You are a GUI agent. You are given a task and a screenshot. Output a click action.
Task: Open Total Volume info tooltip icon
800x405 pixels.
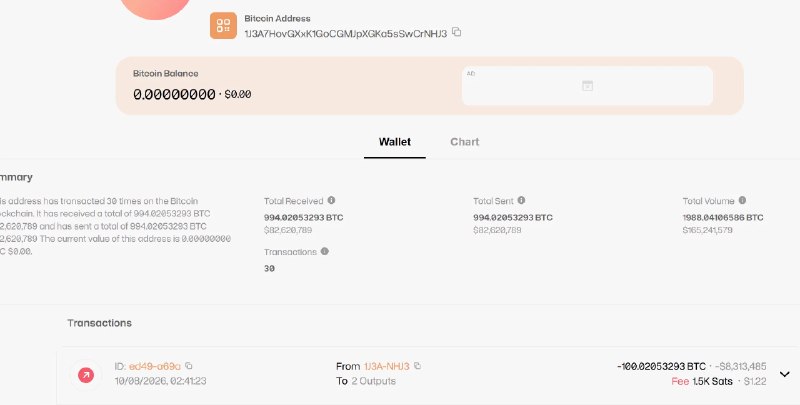click(742, 200)
